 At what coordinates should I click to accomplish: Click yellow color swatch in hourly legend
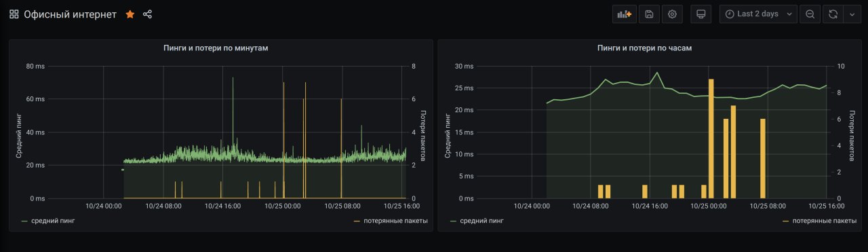786,221
